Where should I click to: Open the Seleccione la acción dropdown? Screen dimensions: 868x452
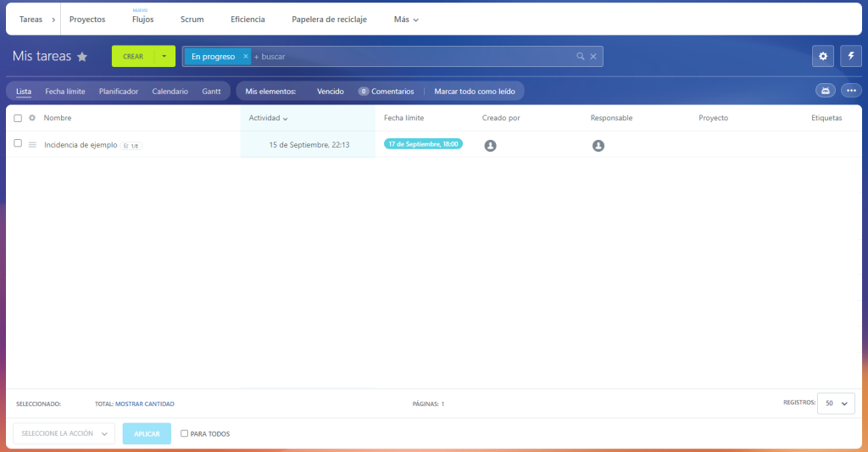[64, 433]
